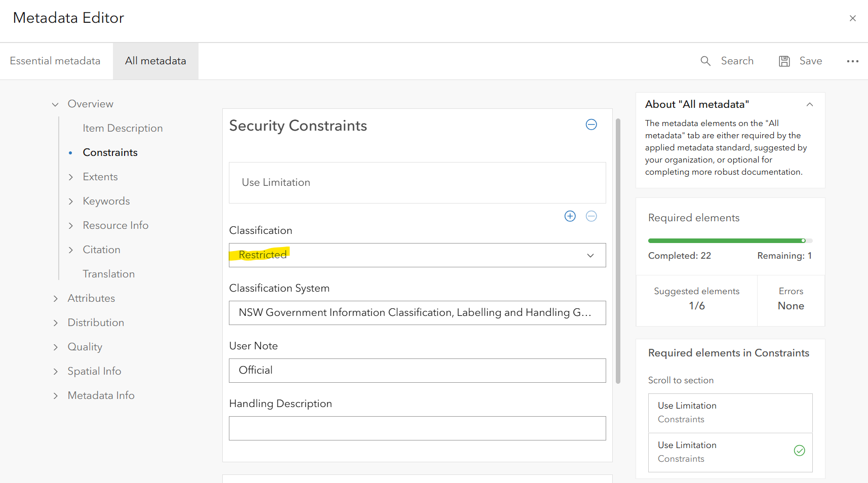This screenshot has height=483, width=868.
Task: Click the Overview label
Action: (x=91, y=104)
